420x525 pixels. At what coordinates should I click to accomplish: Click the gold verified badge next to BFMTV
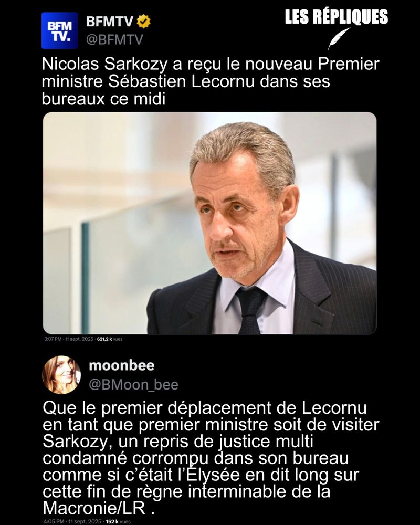[x=144, y=22]
